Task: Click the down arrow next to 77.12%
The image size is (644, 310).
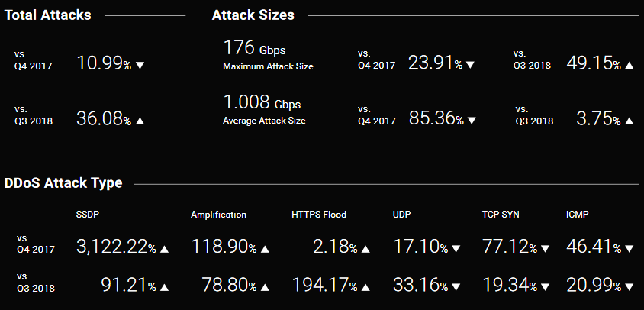Action: coord(545,249)
